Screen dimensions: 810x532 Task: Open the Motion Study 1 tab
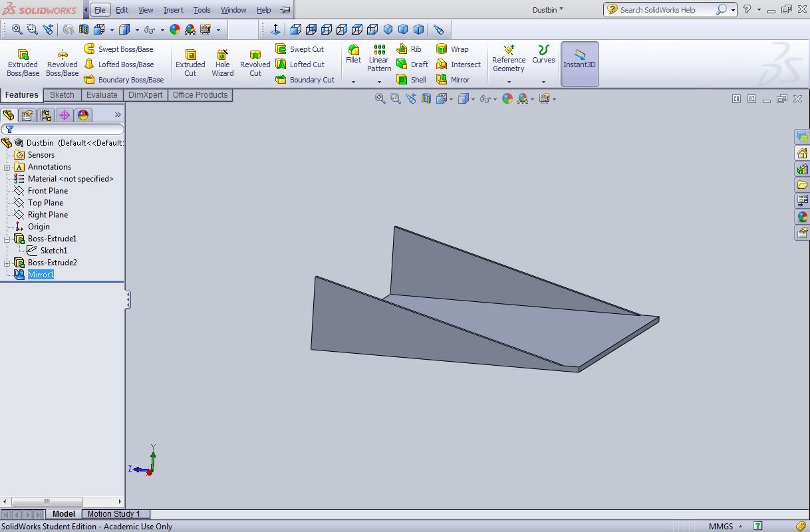pyautogui.click(x=114, y=513)
